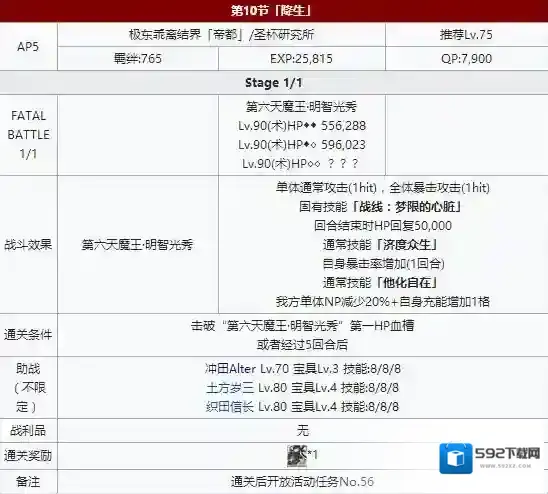Click the 无 loot value

(x=303, y=430)
